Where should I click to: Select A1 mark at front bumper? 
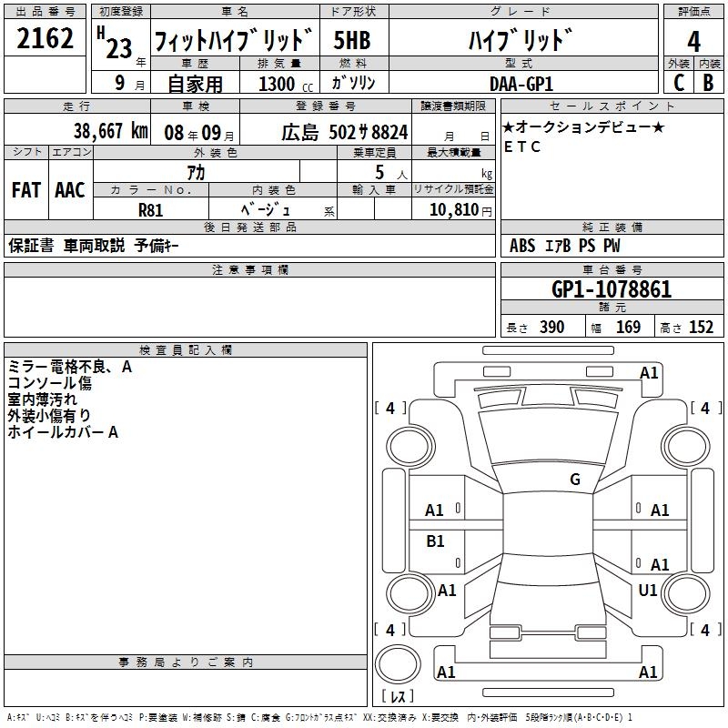[649, 373]
